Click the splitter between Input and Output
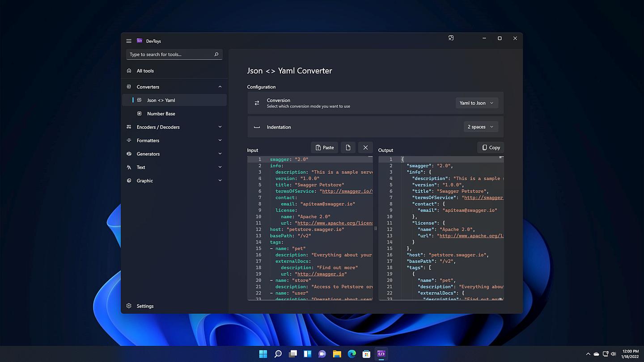 [x=376, y=228]
